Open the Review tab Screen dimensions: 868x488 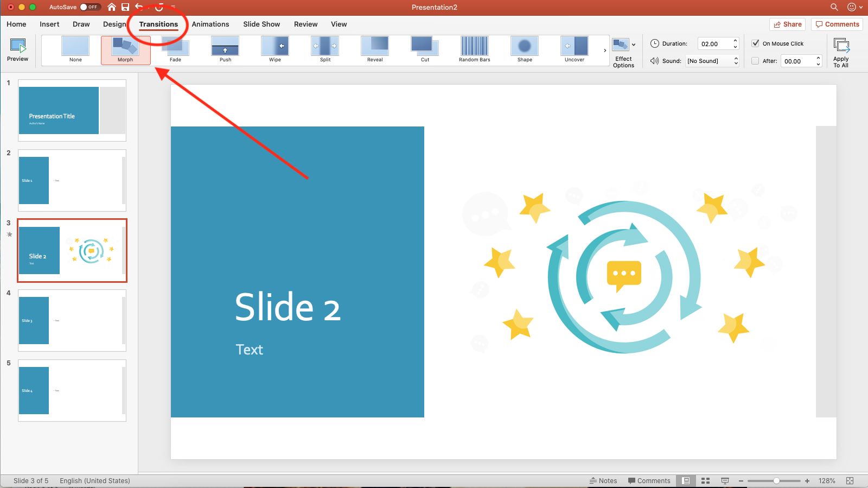pos(306,24)
